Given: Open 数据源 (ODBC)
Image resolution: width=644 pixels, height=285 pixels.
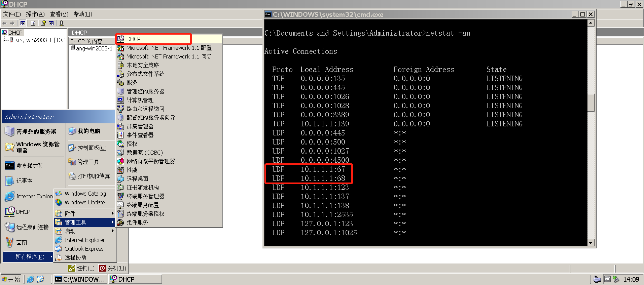Looking at the screenshot, I should tap(169, 153).
